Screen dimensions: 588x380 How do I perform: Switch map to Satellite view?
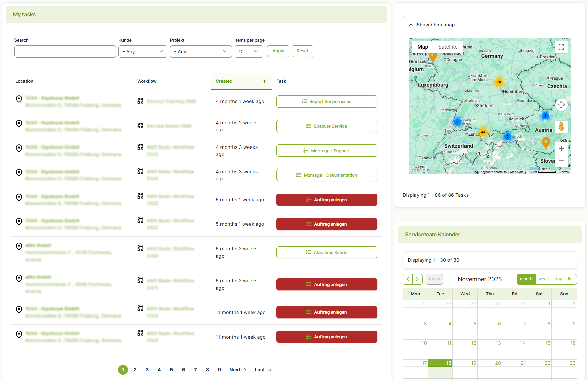pos(448,47)
